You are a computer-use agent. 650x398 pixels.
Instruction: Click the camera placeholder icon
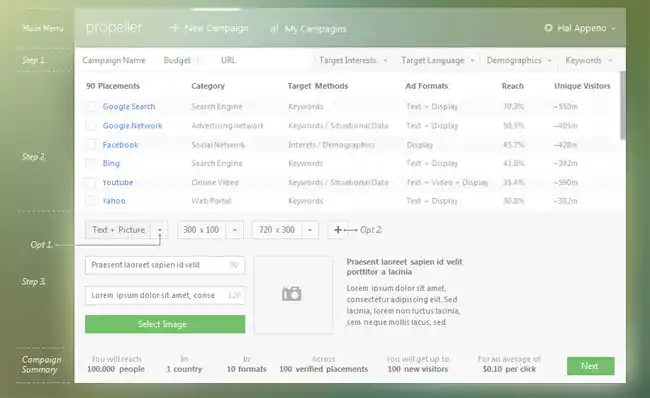291,294
